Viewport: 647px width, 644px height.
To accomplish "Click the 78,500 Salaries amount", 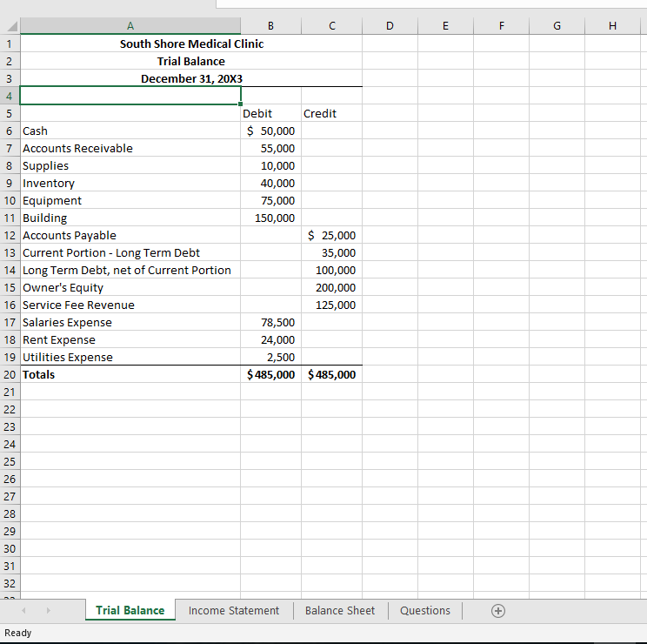I will (x=270, y=322).
